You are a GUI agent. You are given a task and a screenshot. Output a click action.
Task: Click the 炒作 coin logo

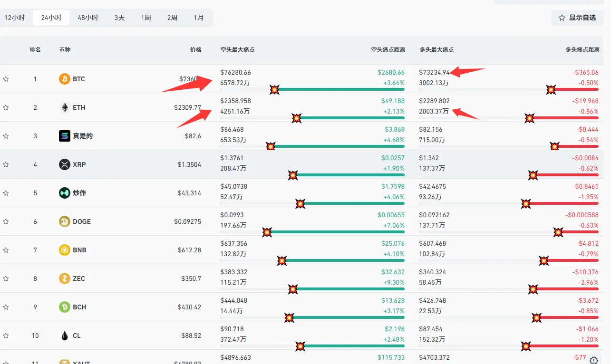coord(65,193)
